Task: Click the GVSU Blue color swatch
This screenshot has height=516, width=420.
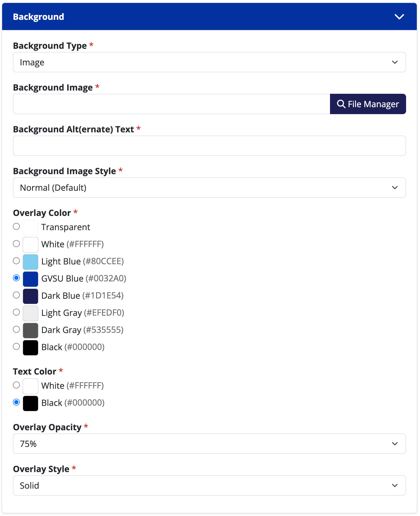Action: 31,279
